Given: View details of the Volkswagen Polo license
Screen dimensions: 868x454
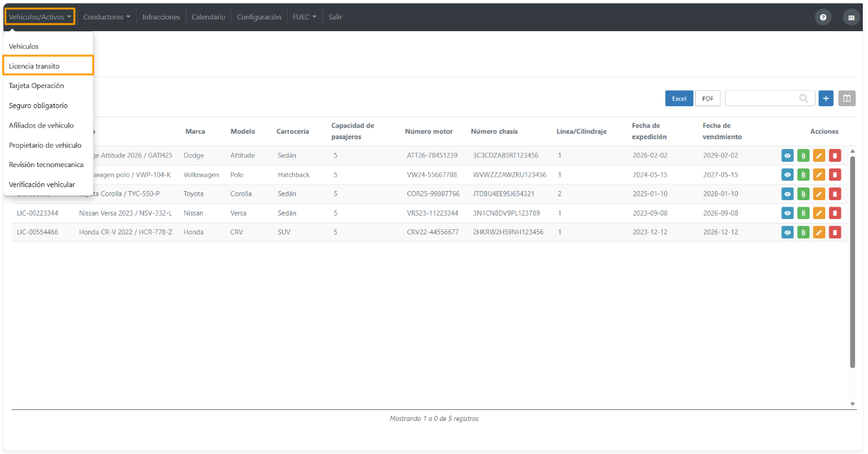Looking at the screenshot, I should point(787,175).
